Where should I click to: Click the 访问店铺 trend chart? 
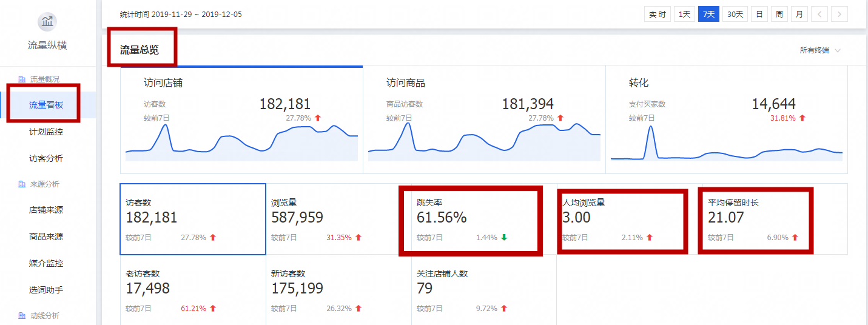241,142
